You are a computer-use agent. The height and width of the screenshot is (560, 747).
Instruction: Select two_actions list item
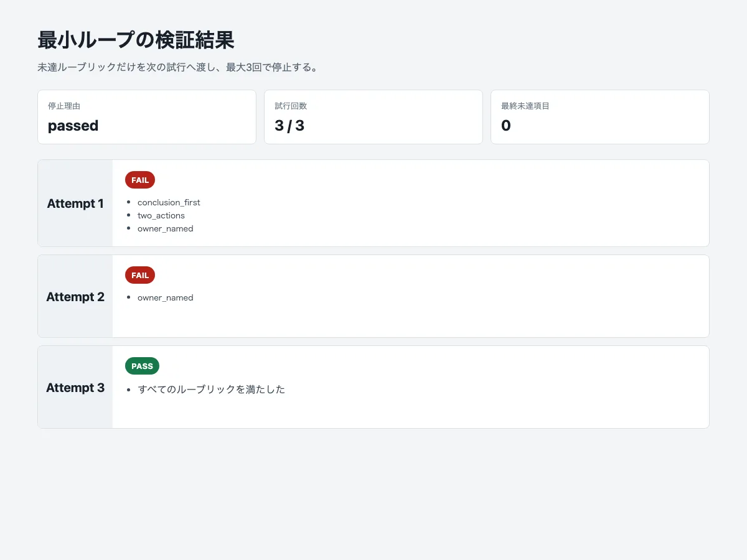161,215
